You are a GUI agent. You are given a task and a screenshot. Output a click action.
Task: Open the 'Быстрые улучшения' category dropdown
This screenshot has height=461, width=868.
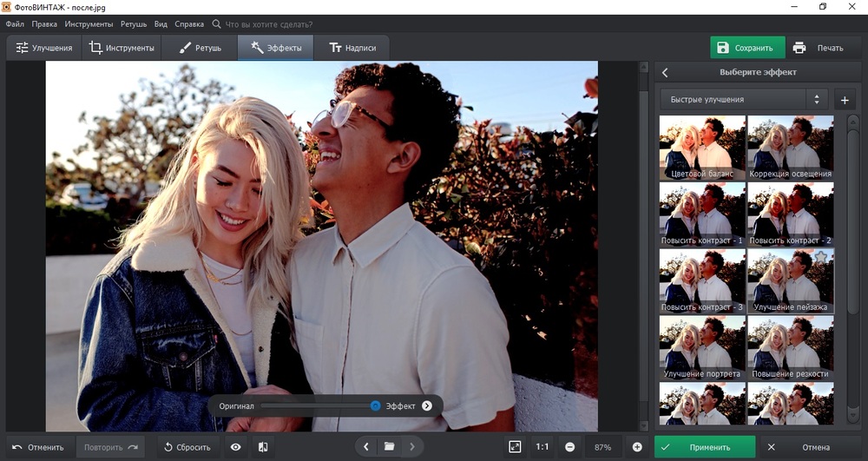coord(744,100)
